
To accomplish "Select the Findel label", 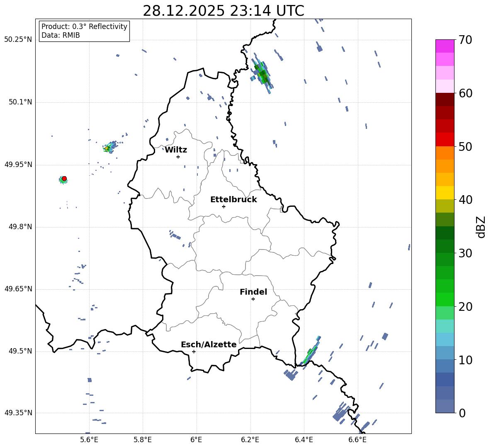I will [x=253, y=292].
